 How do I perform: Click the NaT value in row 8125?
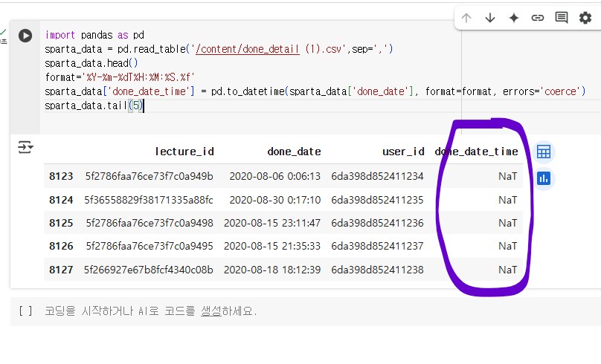coord(508,223)
